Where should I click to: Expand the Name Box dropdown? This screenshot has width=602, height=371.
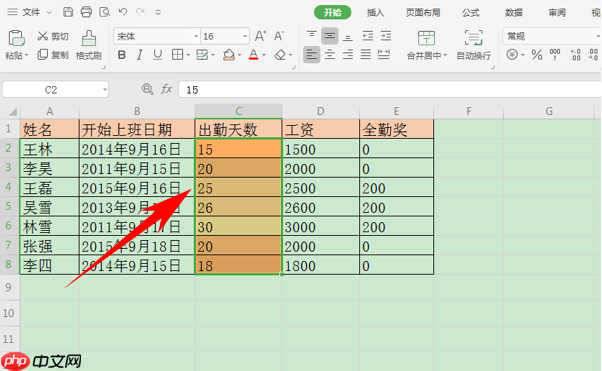tap(104, 90)
